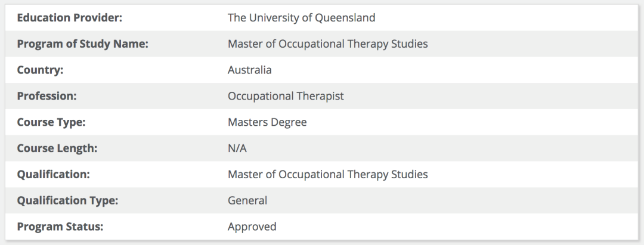This screenshot has height=245, width=644.
Task: Click the "Course Type:" label
Action: pyautogui.click(x=51, y=122)
